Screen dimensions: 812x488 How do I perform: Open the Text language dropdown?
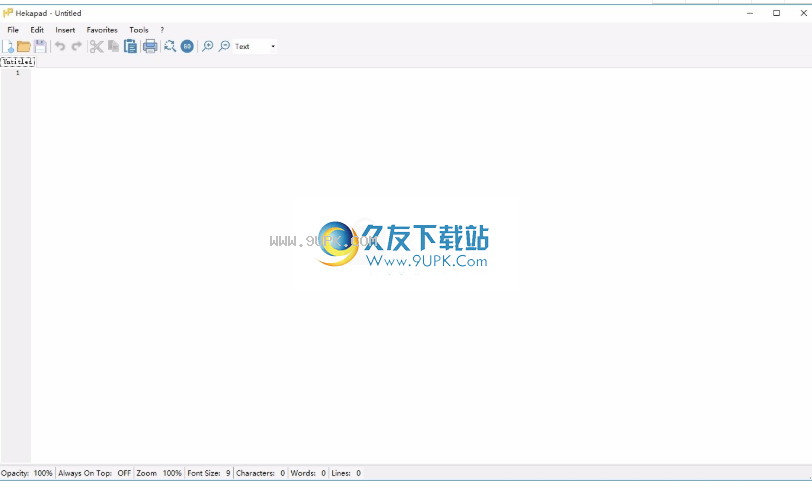(x=255, y=47)
